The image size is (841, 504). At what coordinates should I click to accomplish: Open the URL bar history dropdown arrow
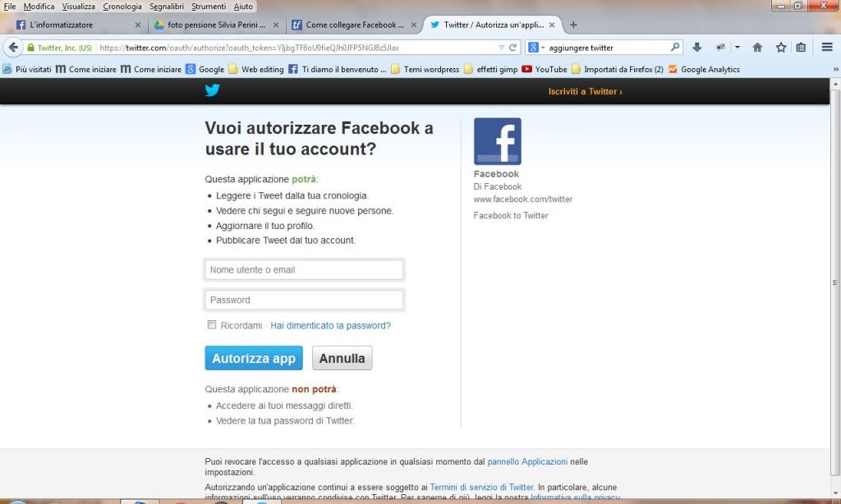pyautogui.click(x=501, y=47)
